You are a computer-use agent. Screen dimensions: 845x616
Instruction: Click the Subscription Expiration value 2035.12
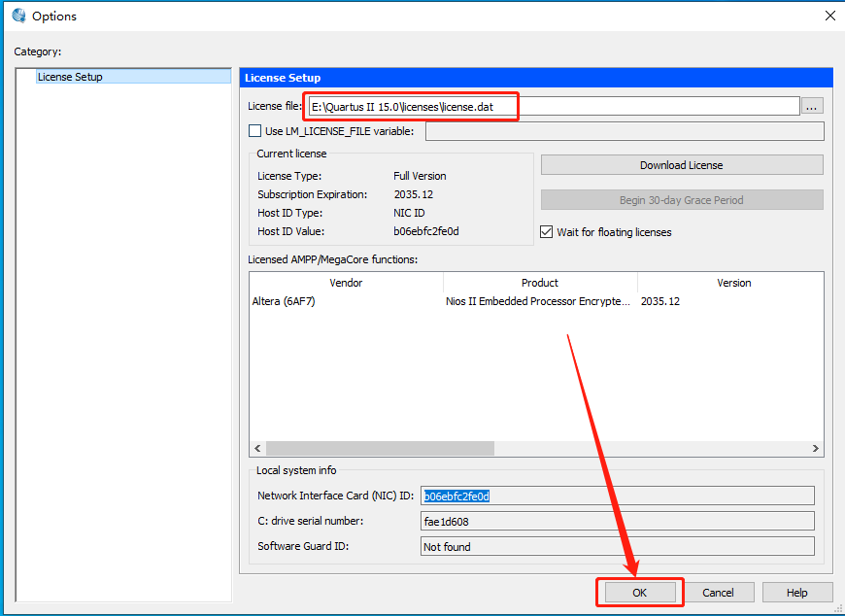point(414,194)
